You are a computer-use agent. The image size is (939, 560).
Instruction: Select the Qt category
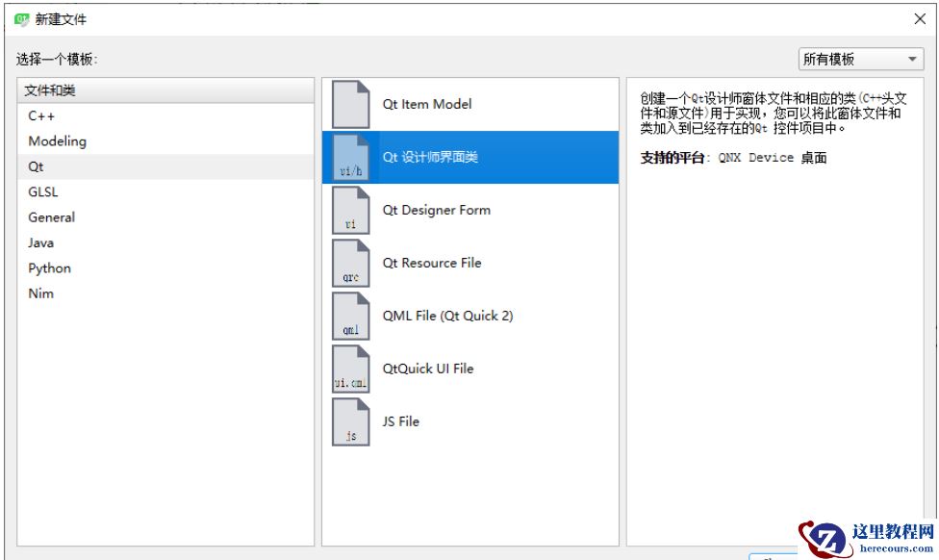click(x=165, y=166)
